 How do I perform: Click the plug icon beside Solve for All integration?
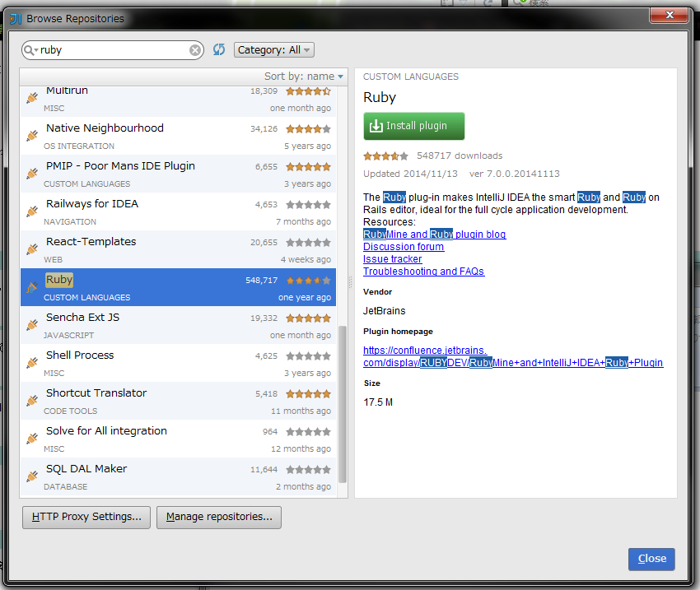[31, 439]
